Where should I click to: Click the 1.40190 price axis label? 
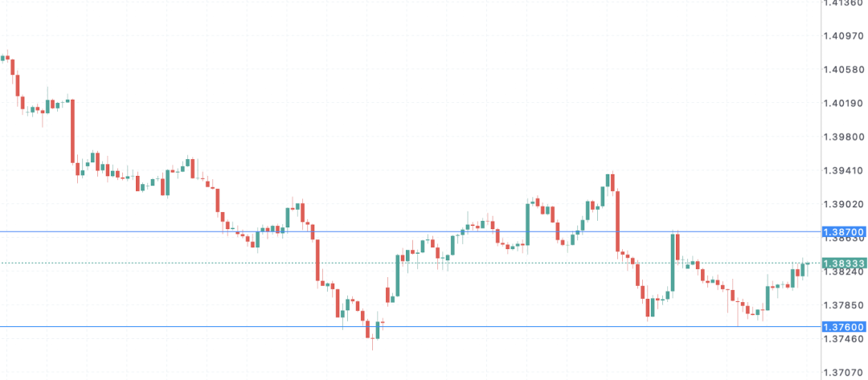tap(844, 104)
